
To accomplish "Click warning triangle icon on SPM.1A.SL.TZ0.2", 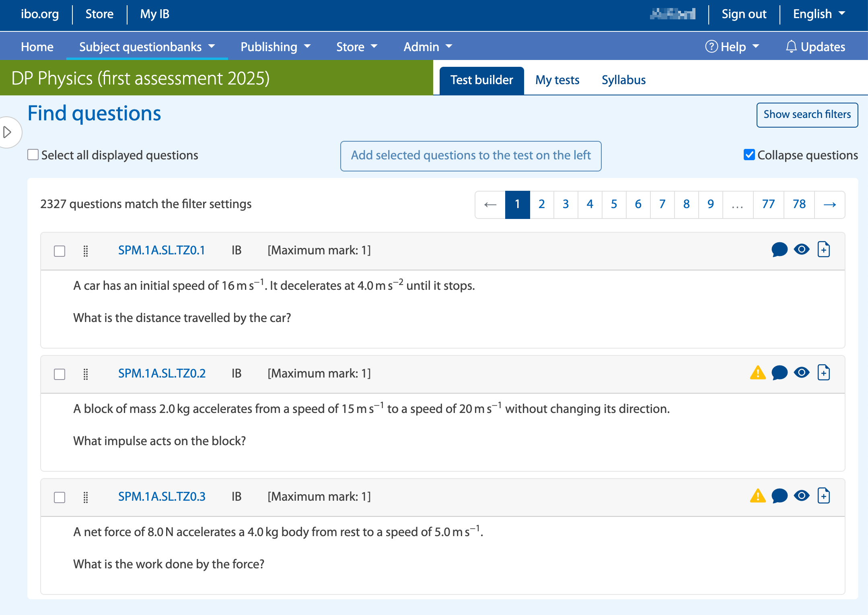I will coord(757,373).
